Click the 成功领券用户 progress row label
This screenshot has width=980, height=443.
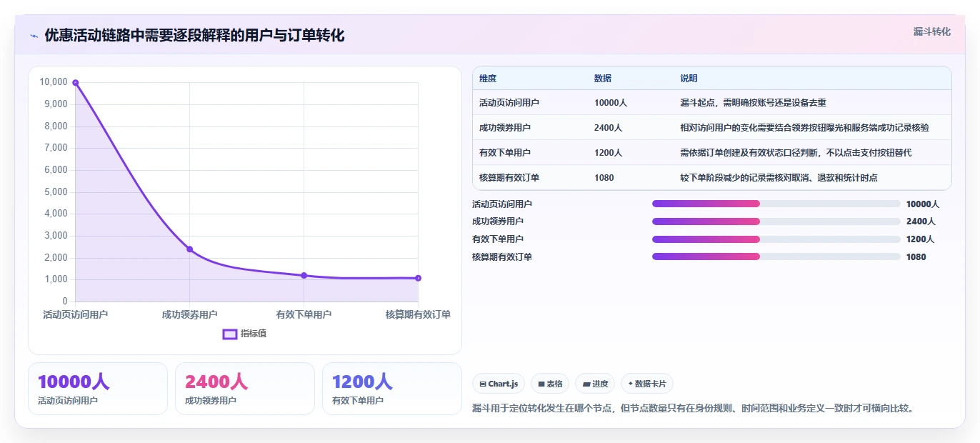tap(498, 221)
